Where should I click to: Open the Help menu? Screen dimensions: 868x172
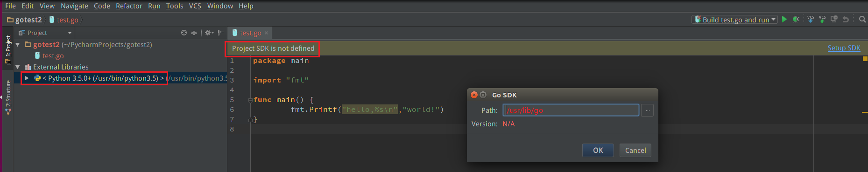click(246, 6)
